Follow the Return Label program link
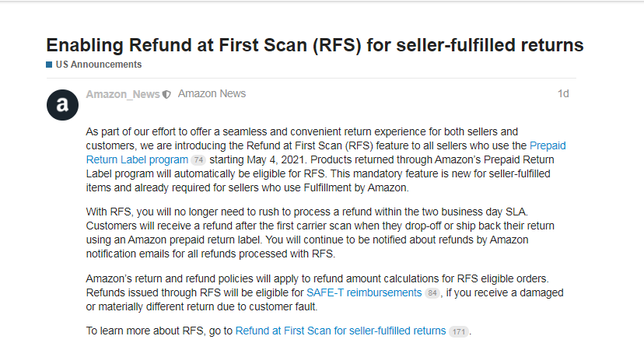The width and height of the screenshot is (644, 364). [x=137, y=159]
